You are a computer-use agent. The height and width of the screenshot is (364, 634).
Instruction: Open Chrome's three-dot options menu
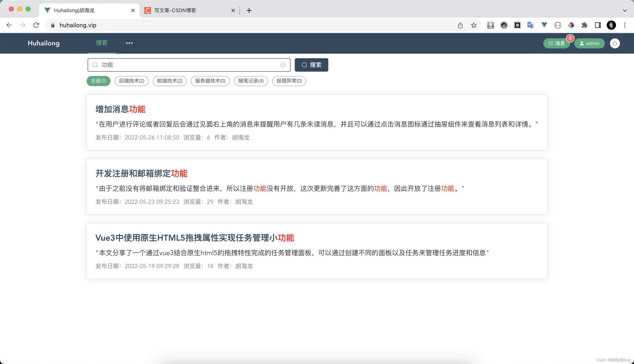[x=625, y=25]
